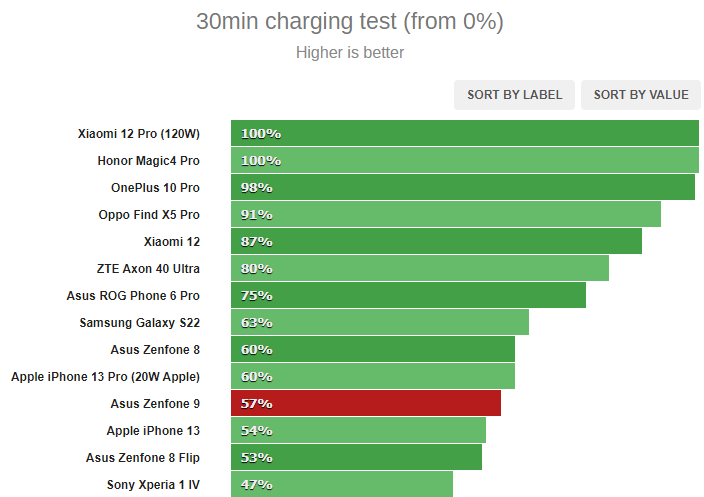This screenshot has width=704, height=497.
Task: Select the Asus ROG Phone 6 Pro bar
Action: pyautogui.click(x=408, y=295)
